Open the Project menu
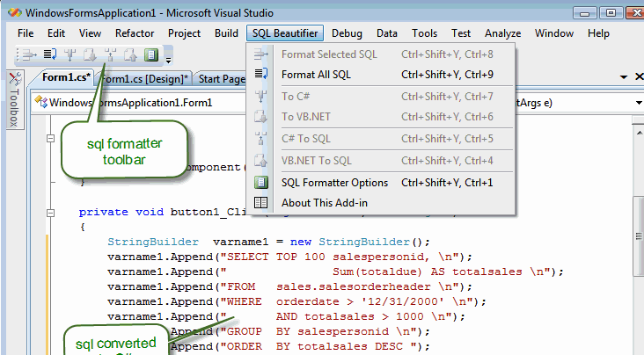 [x=184, y=33]
